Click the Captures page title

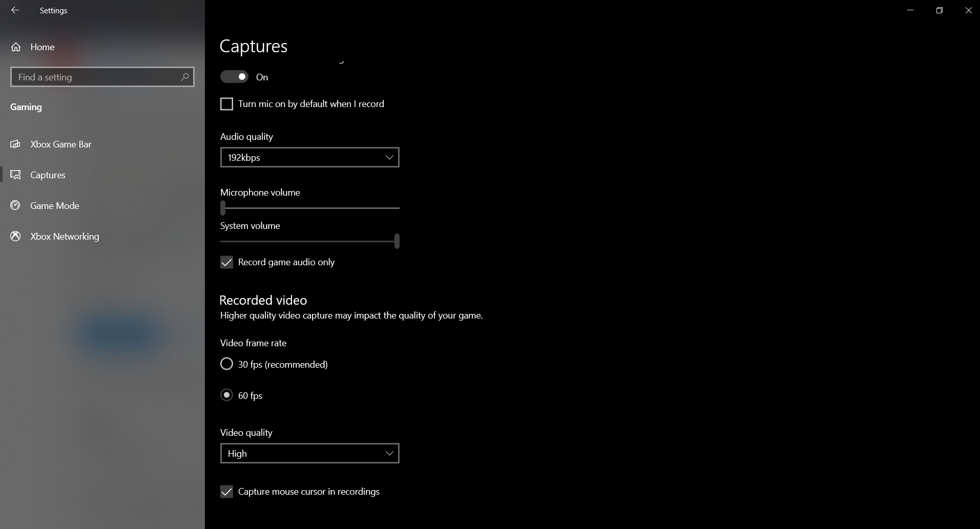254,46
